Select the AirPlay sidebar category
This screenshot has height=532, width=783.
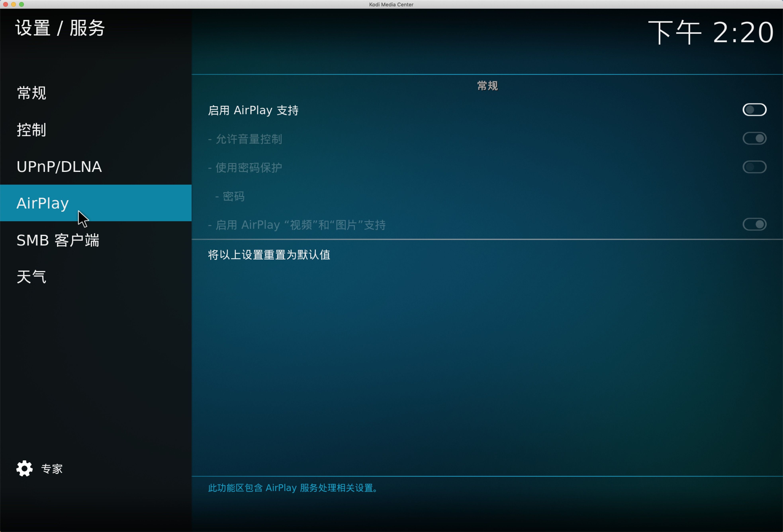pos(43,203)
